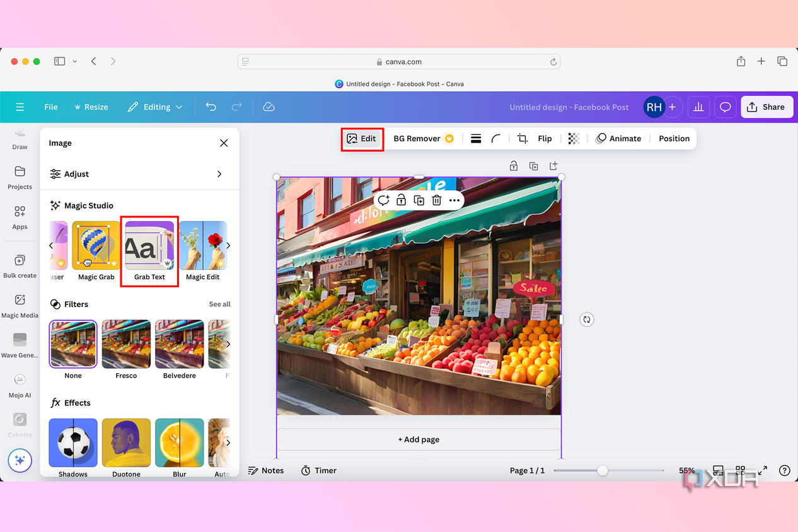The height and width of the screenshot is (532, 798).
Task: Open the File menu
Action: pyautogui.click(x=51, y=107)
